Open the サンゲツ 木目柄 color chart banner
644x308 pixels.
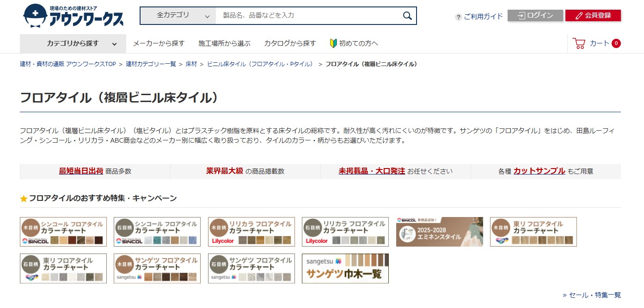pos(157,268)
